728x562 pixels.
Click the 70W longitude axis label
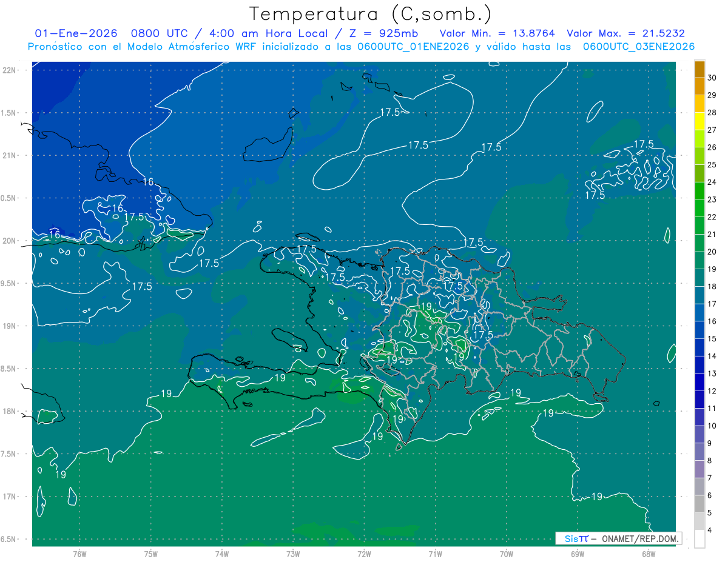tap(507, 554)
